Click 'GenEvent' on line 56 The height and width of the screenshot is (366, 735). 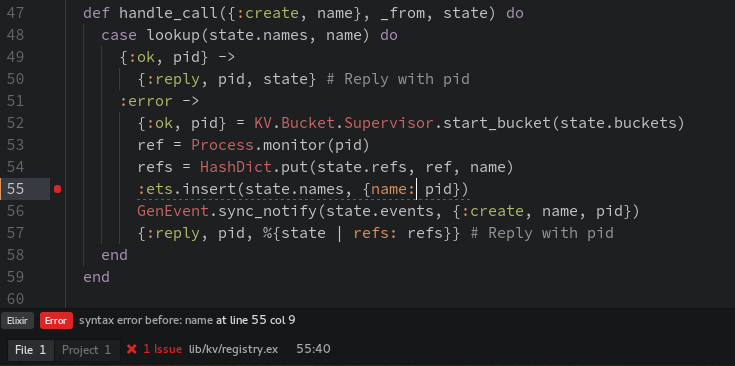(x=173, y=211)
